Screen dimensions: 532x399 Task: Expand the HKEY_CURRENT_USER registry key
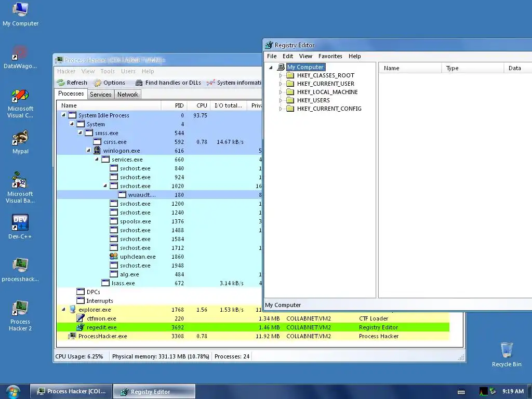point(281,84)
